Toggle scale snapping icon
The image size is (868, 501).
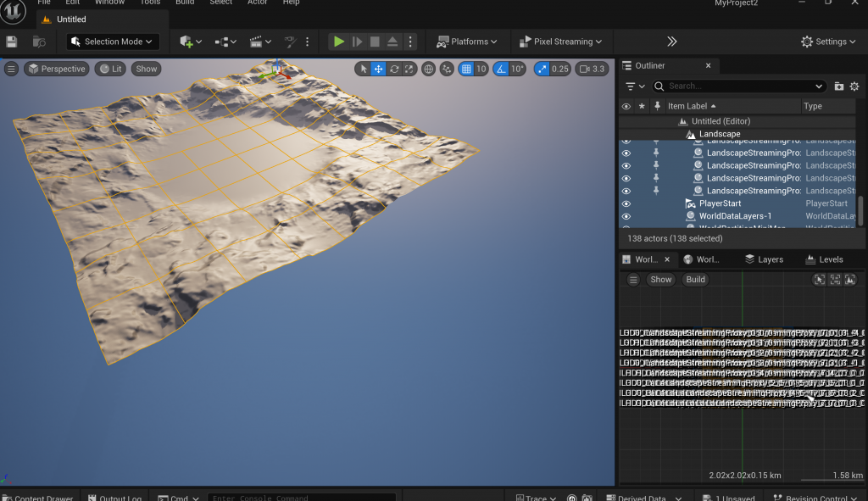tap(542, 69)
